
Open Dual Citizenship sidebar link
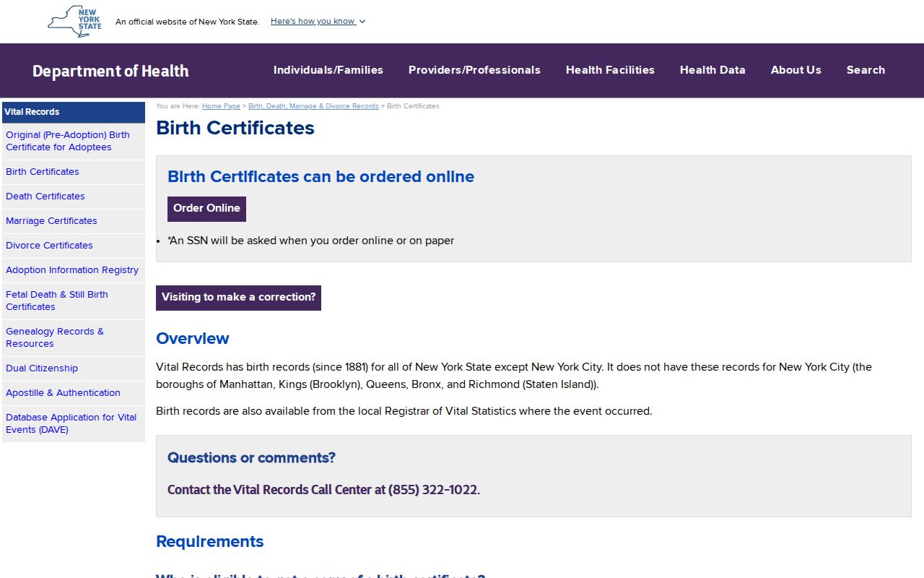(x=74, y=368)
